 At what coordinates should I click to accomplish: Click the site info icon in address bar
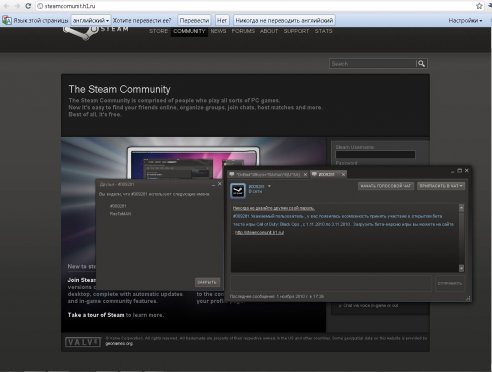40,6
